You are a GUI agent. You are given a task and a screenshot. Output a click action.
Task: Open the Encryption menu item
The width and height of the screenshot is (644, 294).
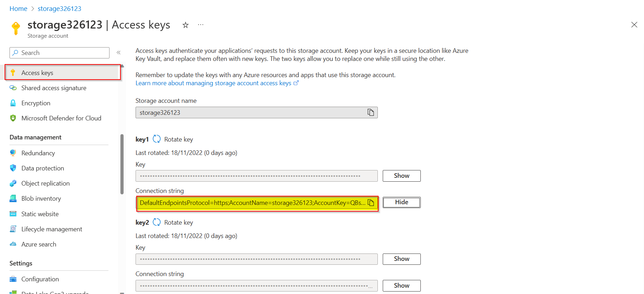point(36,103)
